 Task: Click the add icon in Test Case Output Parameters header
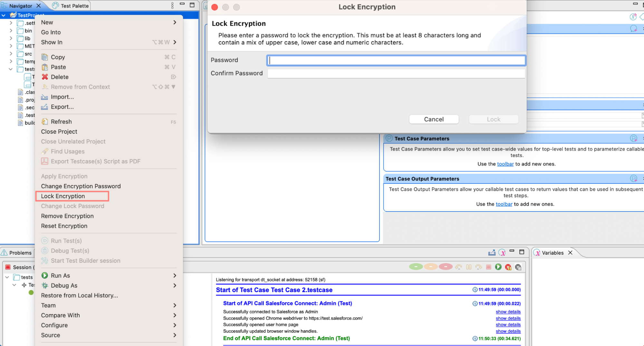(633, 179)
